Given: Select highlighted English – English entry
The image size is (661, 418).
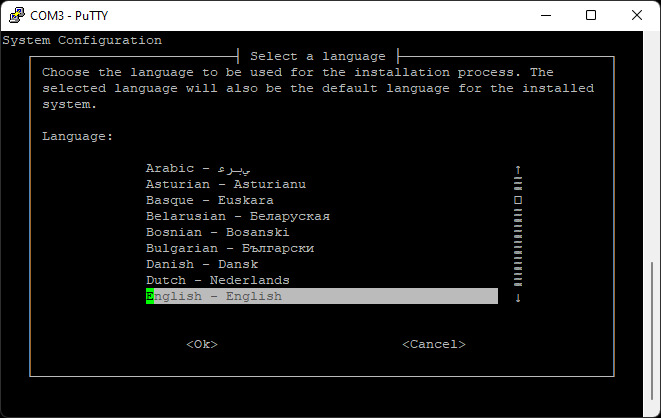Looking at the screenshot, I should click(320, 297).
